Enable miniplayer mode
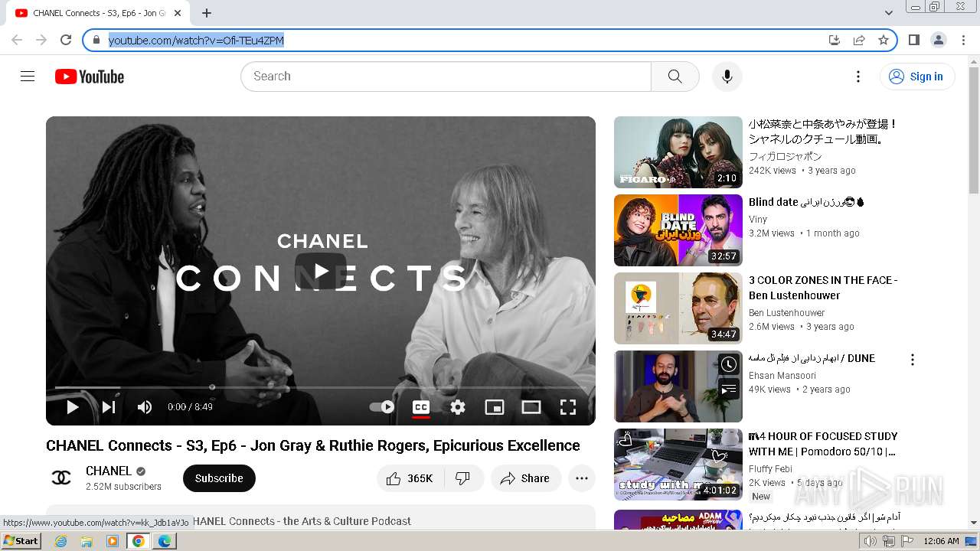 click(x=495, y=407)
